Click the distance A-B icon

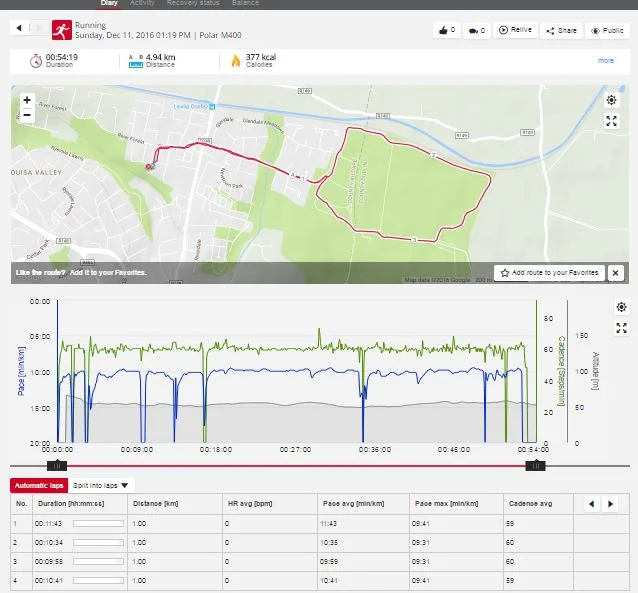[x=135, y=61]
